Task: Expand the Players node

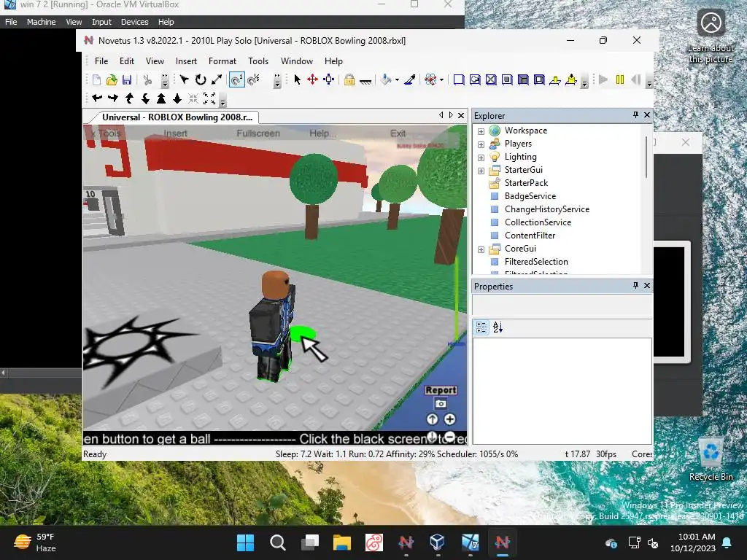Action: tap(481, 144)
